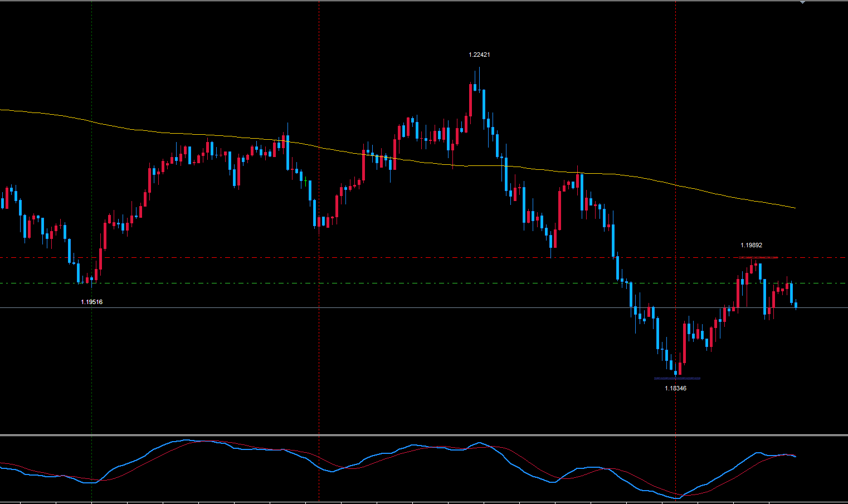Click the red dash-dot horizontal level line

(390, 258)
